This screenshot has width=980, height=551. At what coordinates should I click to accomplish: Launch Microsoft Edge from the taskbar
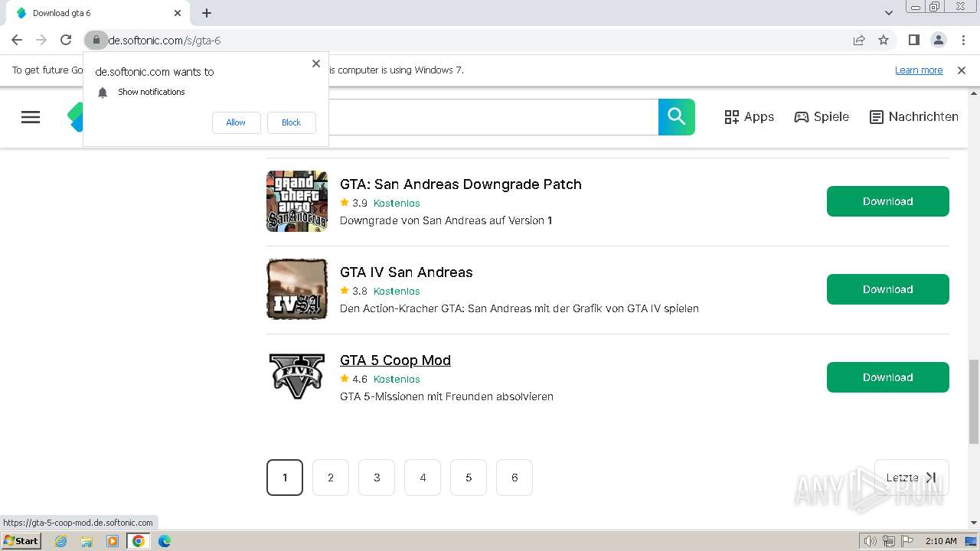[x=165, y=541]
